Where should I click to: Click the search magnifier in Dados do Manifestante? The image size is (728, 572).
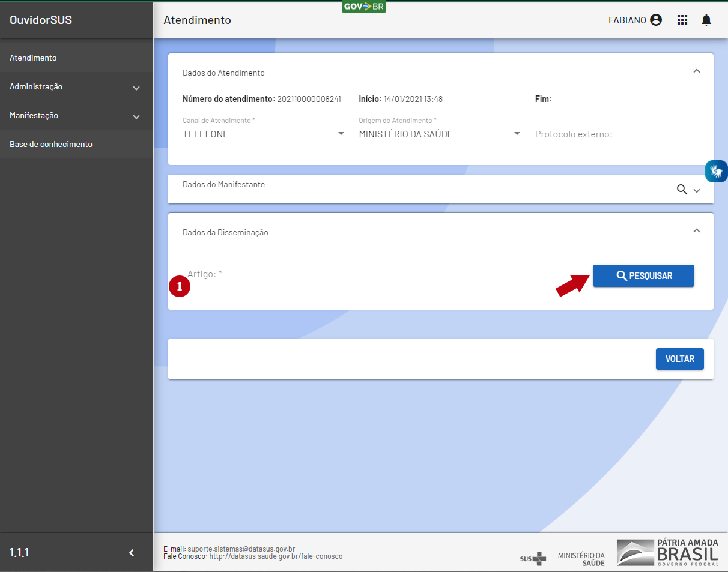click(682, 190)
